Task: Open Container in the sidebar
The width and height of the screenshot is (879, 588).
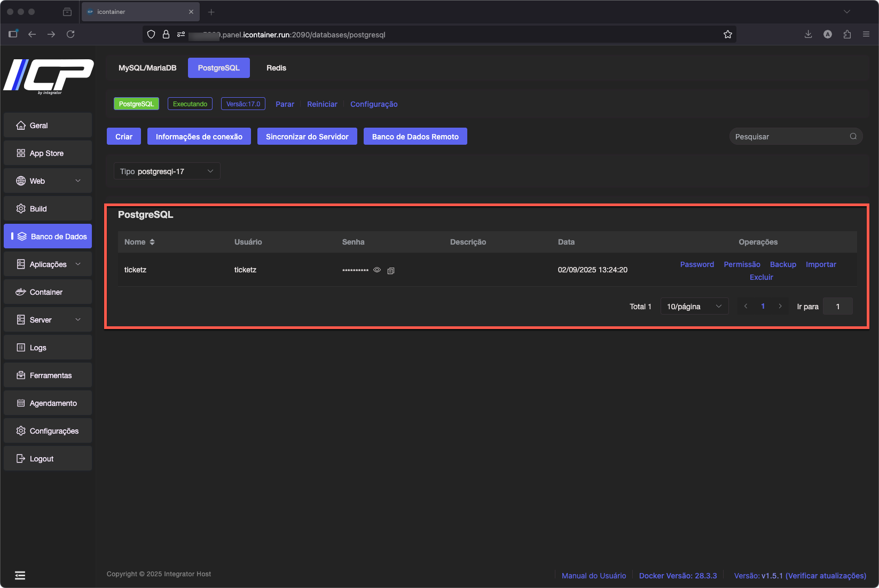Action: pyautogui.click(x=46, y=292)
